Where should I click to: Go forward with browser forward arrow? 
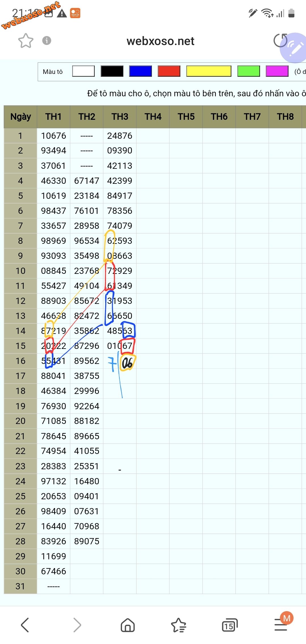77,625
